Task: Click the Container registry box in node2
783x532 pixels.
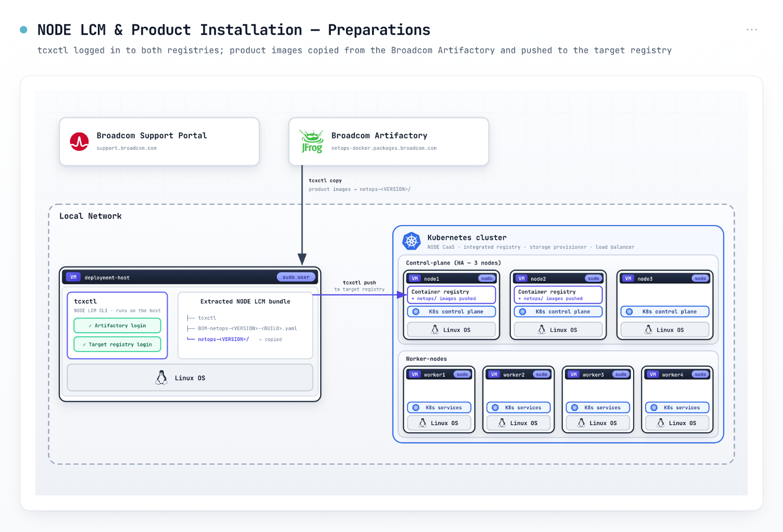Action: pyautogui.click(x=558, y=295)
